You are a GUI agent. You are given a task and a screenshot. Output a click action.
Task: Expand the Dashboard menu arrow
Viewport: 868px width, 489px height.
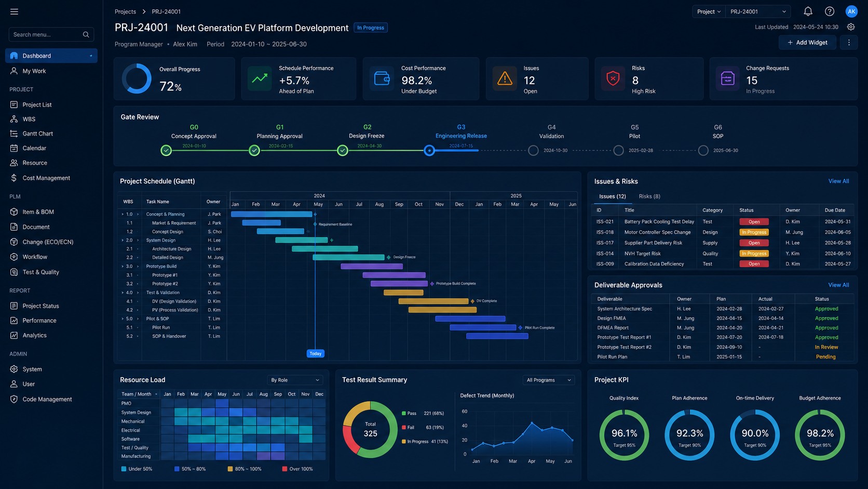(x=91, y=56)
